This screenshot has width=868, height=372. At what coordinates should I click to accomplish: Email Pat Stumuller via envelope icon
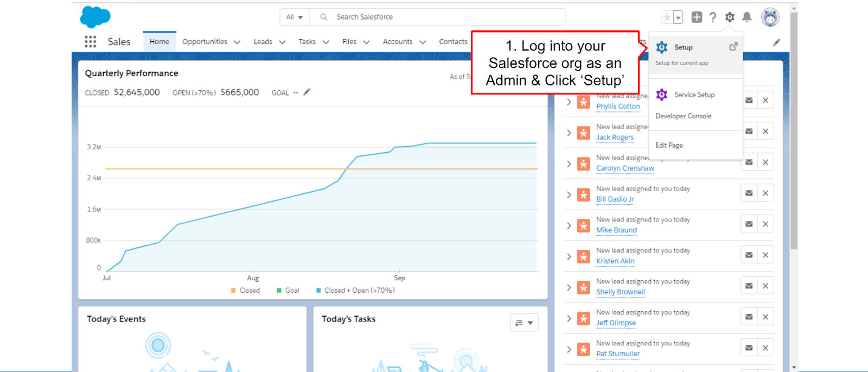click(x=749, y=348)
